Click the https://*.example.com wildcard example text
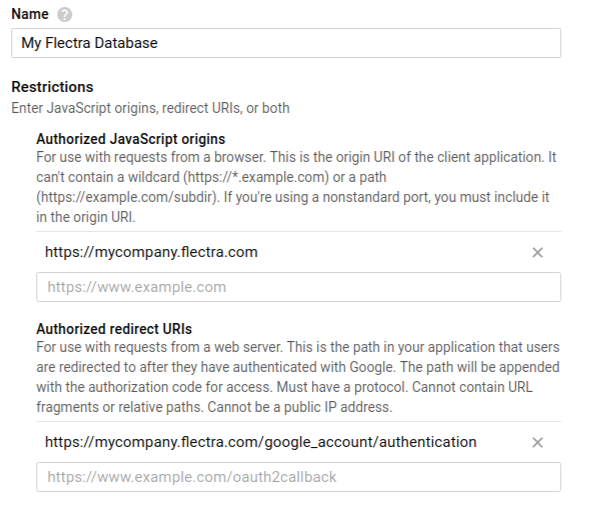Screen dimensions: 608x505 tap(256, 177)
